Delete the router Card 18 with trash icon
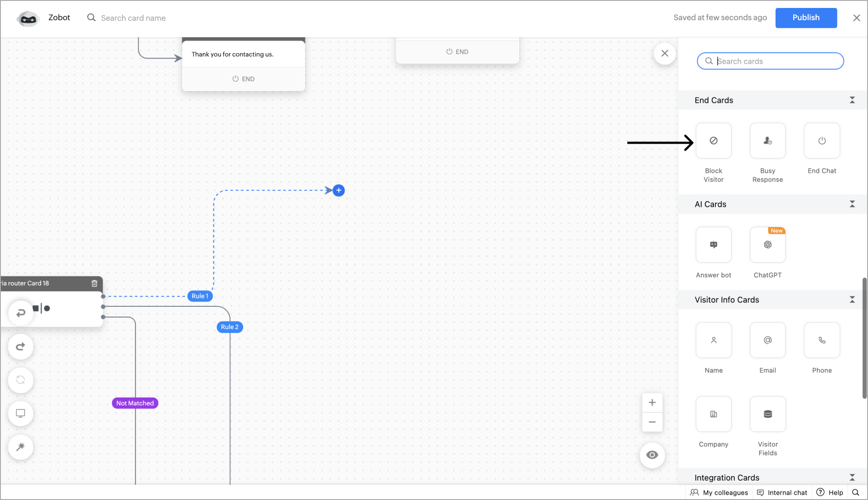 click(x=94, y=283)
